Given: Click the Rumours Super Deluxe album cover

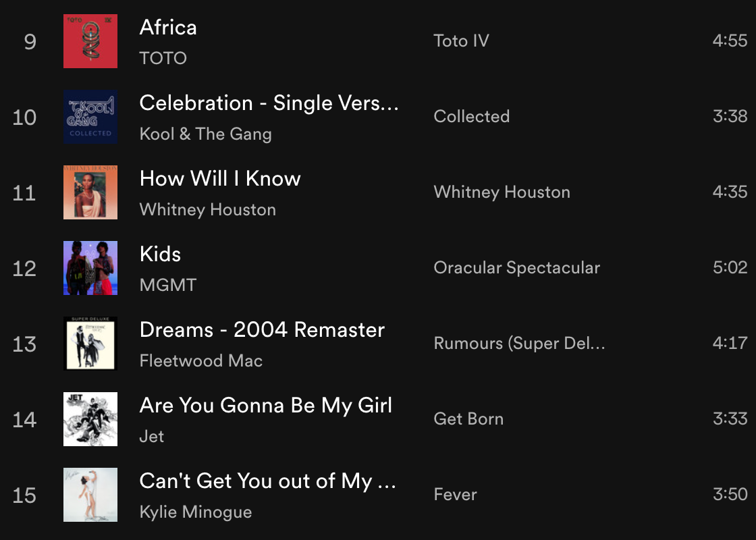Looking at the screenshot, I should point(90,344).
